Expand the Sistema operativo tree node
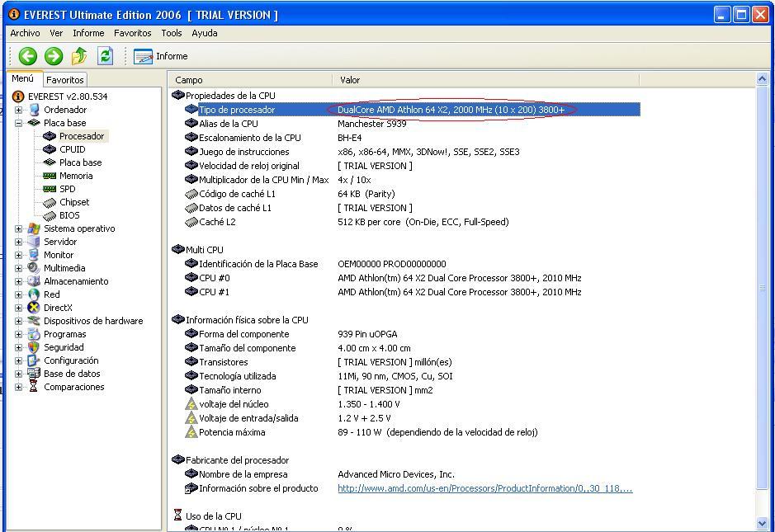This screenshot has height=532, width=775. point(18,228)
